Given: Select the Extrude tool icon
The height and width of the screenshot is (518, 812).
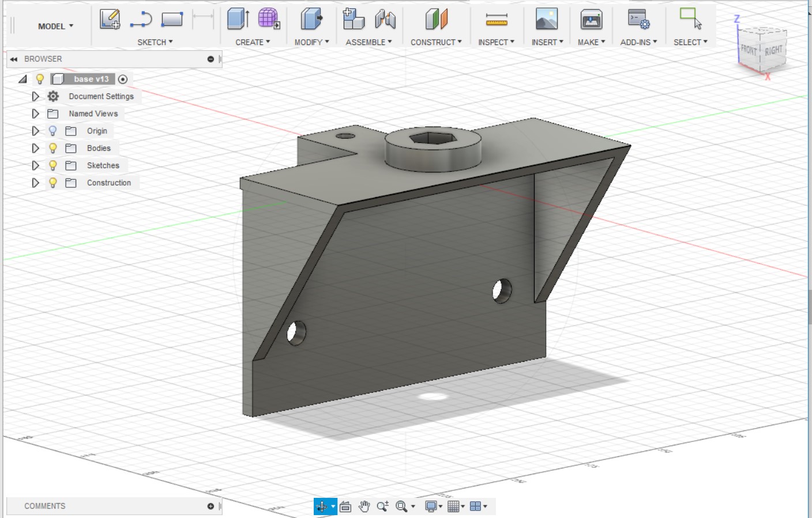Looking at the screenshot, I should pyautogui.click(x=238, y=19).
